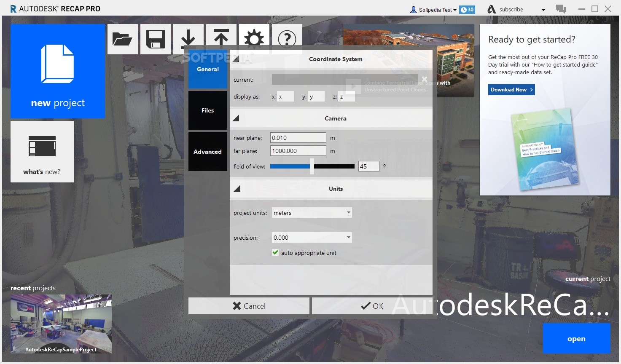621x364 pixels.
Task: Click the save floppy disk icon
Action: pyautogui.click(x=156, y=39)
